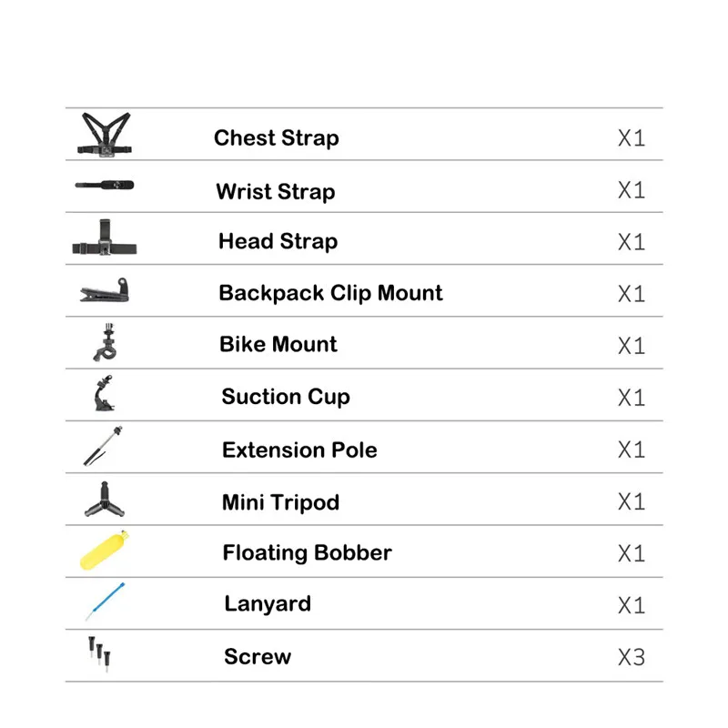The image size is (728, 728).
Task: Click the backpack clip mount icon
Action: 105,290
